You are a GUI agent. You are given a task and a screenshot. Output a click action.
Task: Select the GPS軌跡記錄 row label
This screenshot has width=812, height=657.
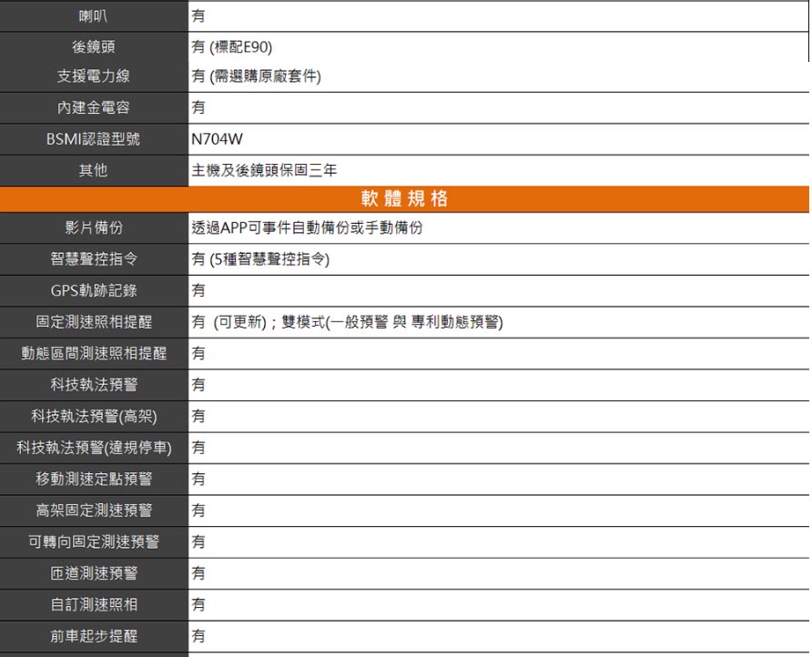click(x=94, y=291)
